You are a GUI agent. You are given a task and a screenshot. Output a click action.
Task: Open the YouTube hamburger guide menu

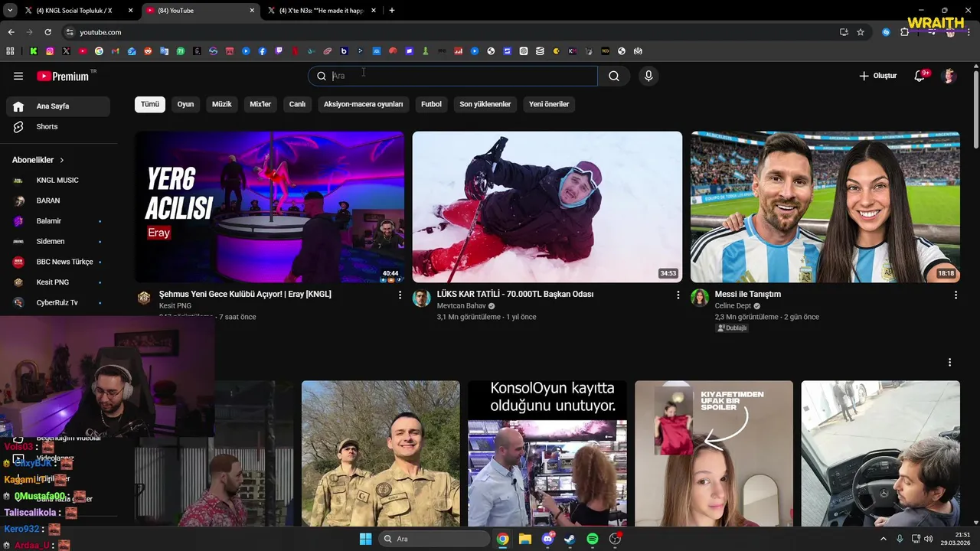(x=18, y=76)
